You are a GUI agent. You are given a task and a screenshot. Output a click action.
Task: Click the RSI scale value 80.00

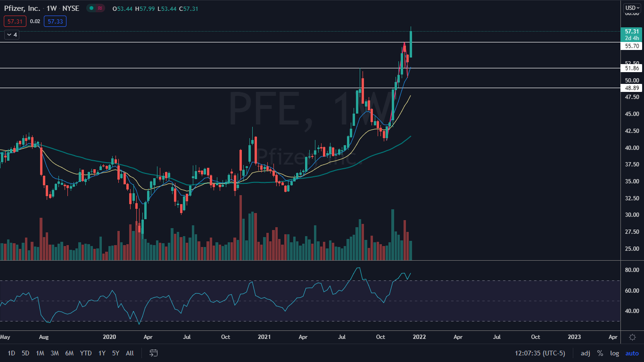coord(632,270)
